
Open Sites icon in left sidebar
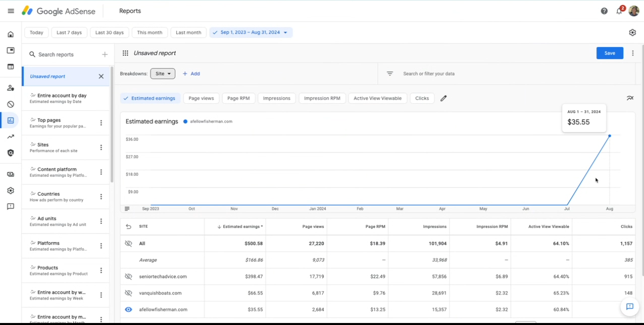click(x=11, y=67)
